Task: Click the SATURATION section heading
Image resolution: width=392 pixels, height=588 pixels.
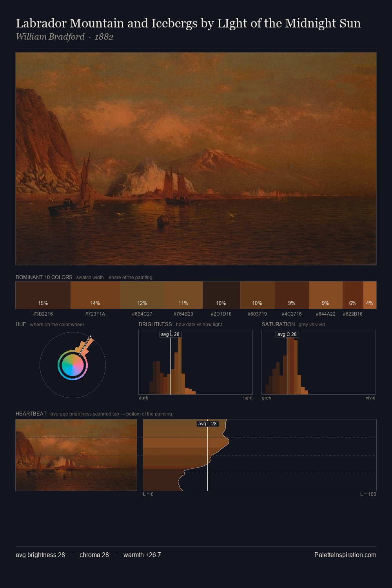Action: [x=278, y=324]
